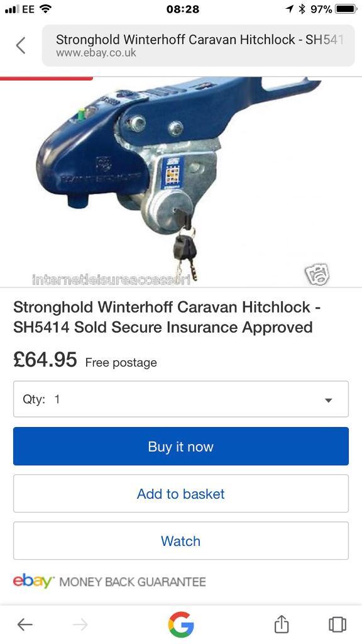Tap the camera watermark icon on product image

click(x=317, y=274)
